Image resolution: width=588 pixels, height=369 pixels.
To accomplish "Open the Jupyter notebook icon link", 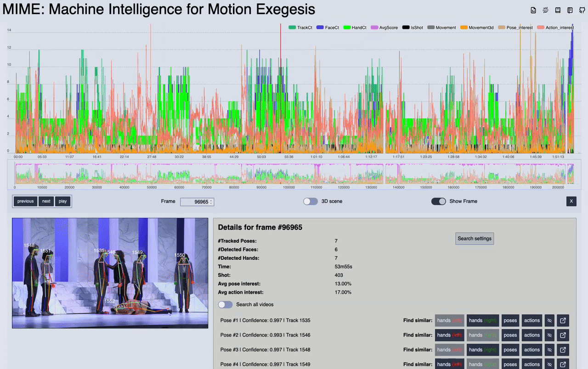I will [545, 10].
